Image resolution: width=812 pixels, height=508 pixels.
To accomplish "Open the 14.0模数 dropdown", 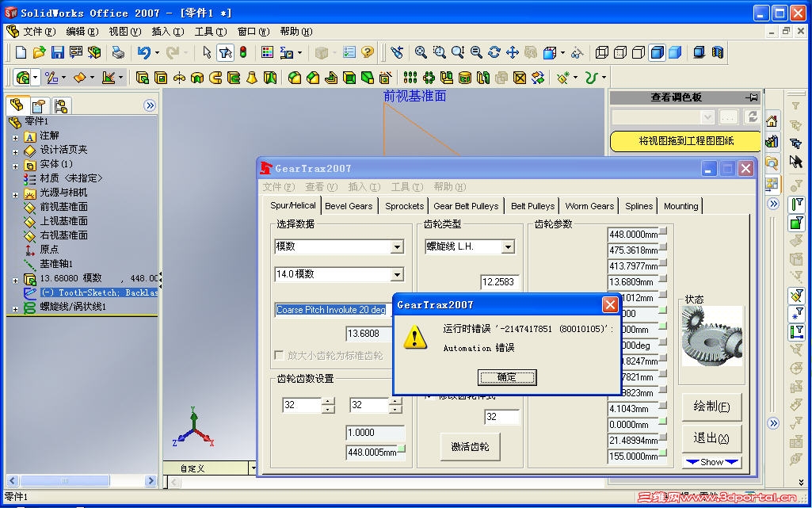I will coord(397,274).
